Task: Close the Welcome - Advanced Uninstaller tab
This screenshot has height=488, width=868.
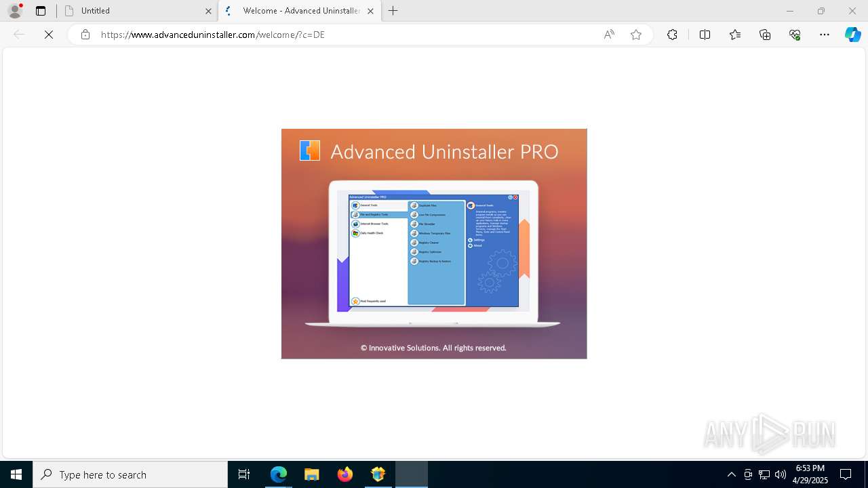Action: tap(370, 11)
